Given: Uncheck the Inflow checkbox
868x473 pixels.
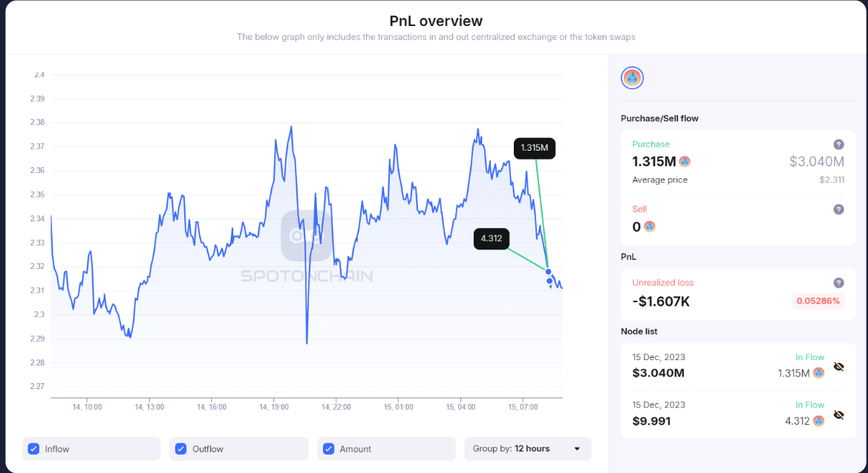Looking at the screenshot, I should [x=33, y=448].
